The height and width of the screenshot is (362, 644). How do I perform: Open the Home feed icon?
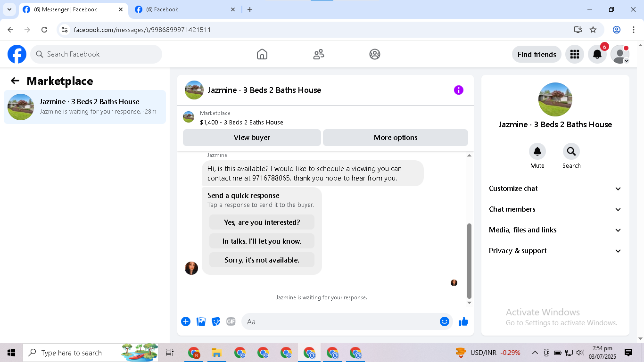pyautogui.click(x=262, y=54)
